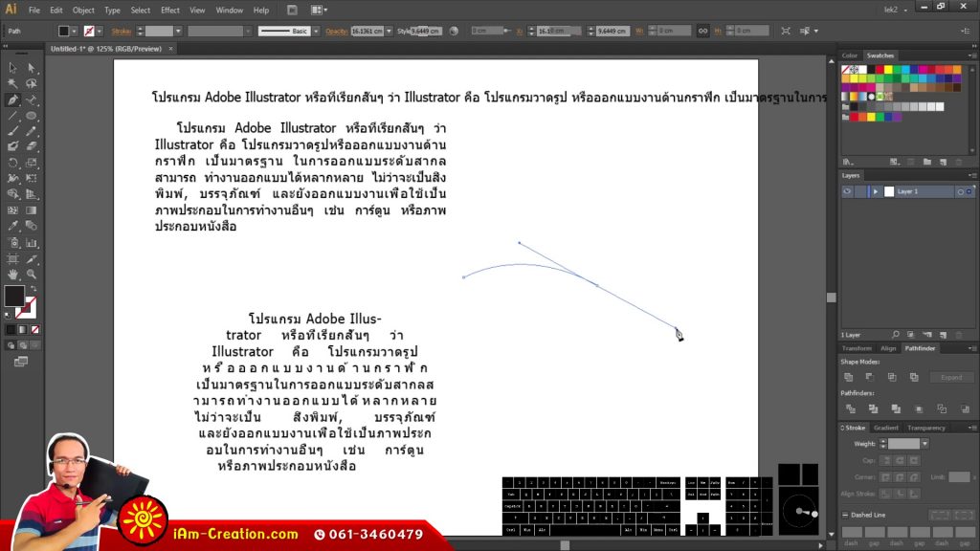This screenshot has width=980, height=551.
Task: Select the Selection (black arrow) tool
Action: [x=12, y=68]
